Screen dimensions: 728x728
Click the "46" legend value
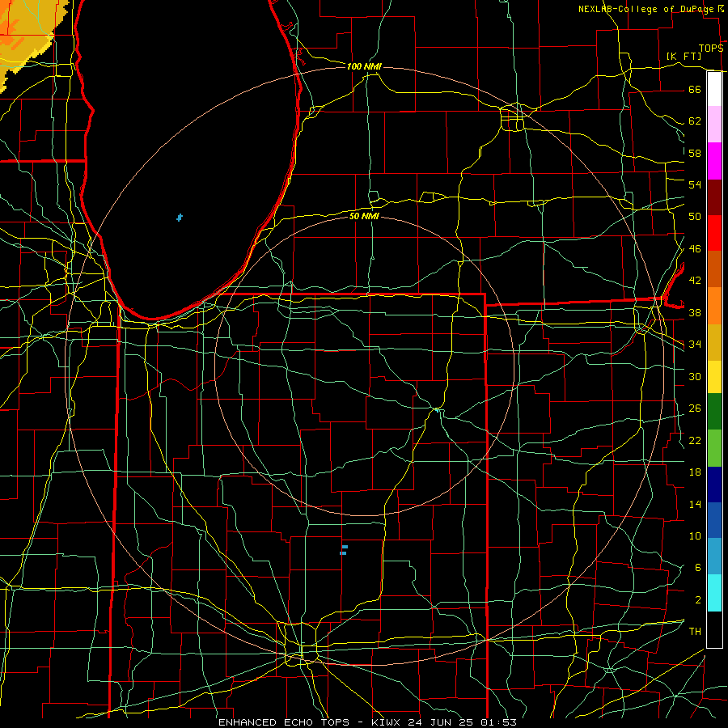click(x=695, y=249)
